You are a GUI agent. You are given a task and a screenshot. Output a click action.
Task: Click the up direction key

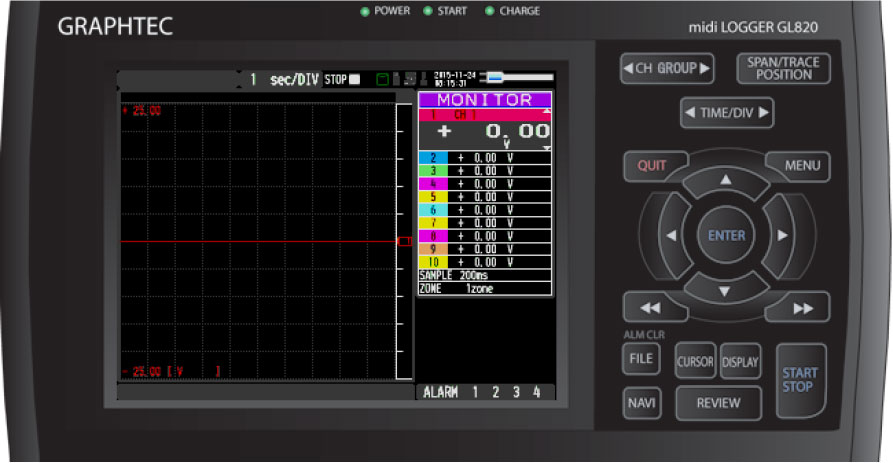[726, 181]
